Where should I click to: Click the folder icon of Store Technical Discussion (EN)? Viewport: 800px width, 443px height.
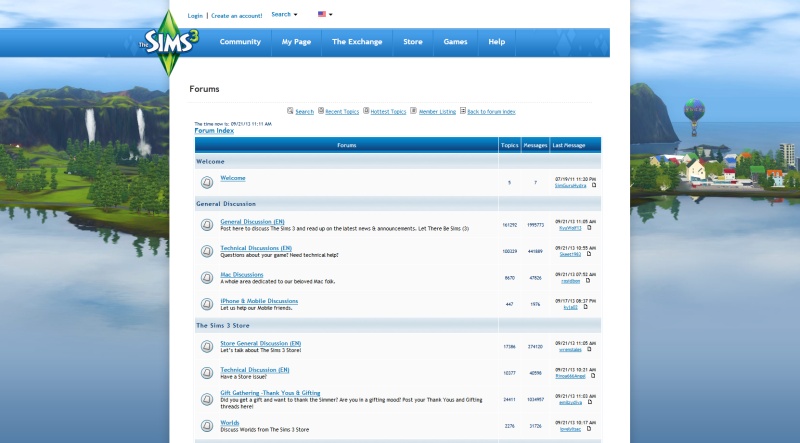pyautogui.click(x=207, y=373)
